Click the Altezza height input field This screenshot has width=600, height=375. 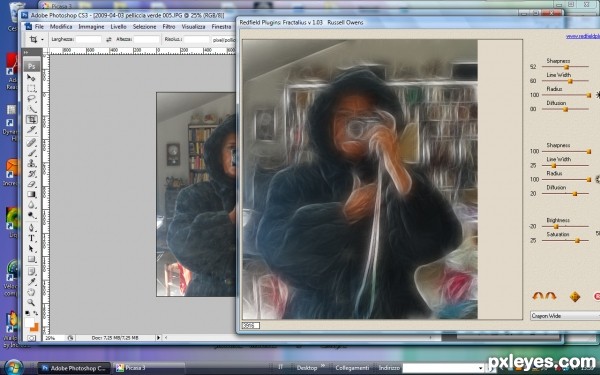[x=147, y=39]
